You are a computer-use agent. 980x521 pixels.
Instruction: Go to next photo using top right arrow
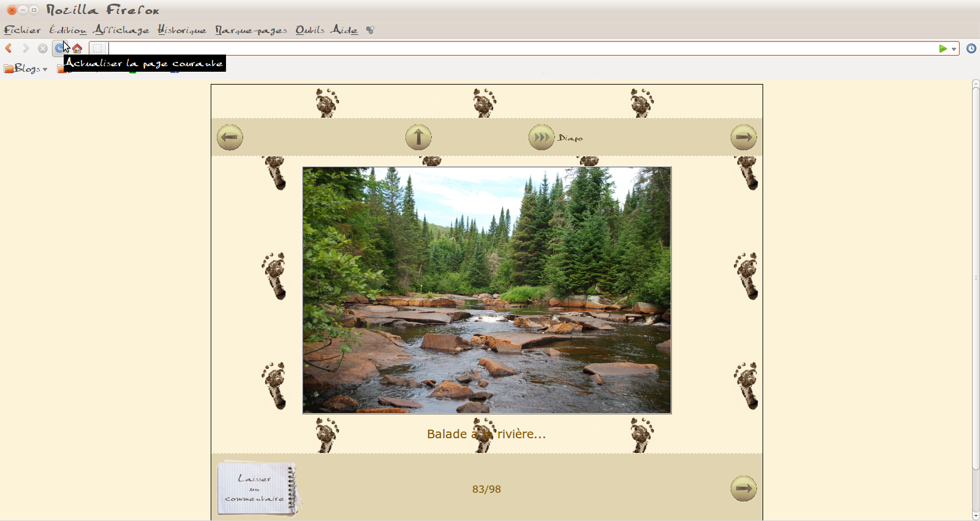pyautogui.click(x=744, y=137)
